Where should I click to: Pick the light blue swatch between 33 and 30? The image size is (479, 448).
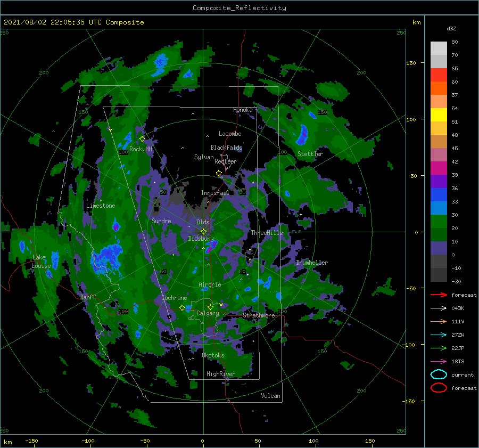click(x=439, y=208)
